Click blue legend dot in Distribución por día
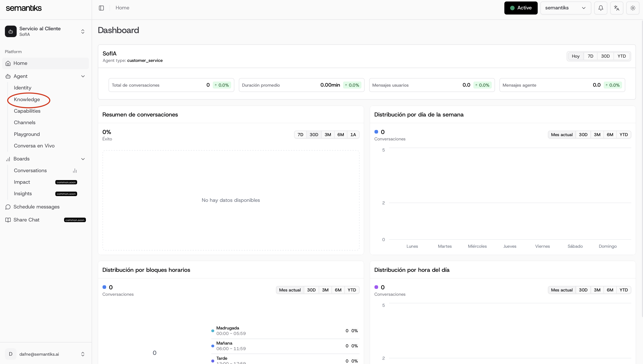643x364 pixels. tap(376, 132)
